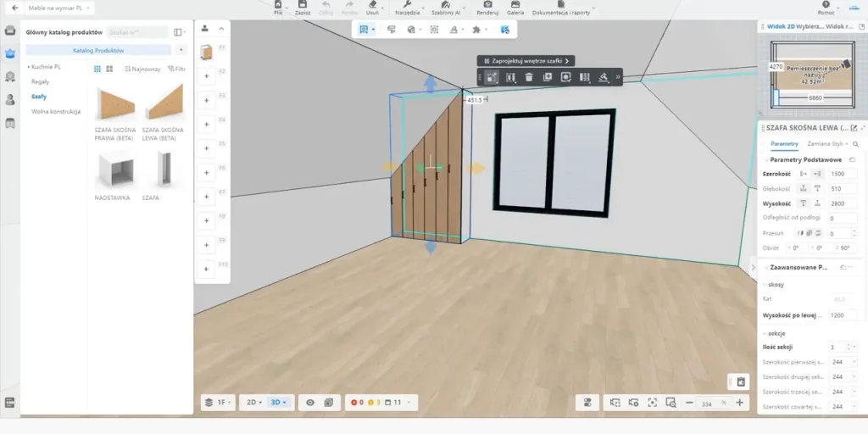
Task: Duplicate object with copy-plus icon
Action: [x=548, y=77]
